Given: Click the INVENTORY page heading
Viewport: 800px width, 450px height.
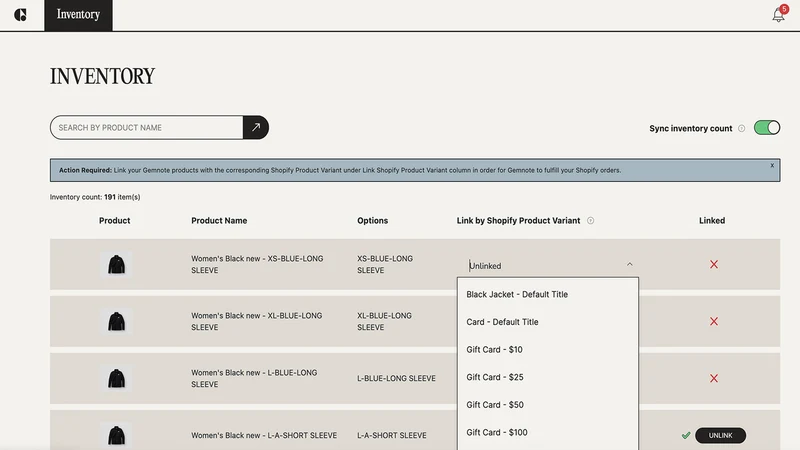Looking at the screenshot, I should pyautogui.click(x=102, y=77).
